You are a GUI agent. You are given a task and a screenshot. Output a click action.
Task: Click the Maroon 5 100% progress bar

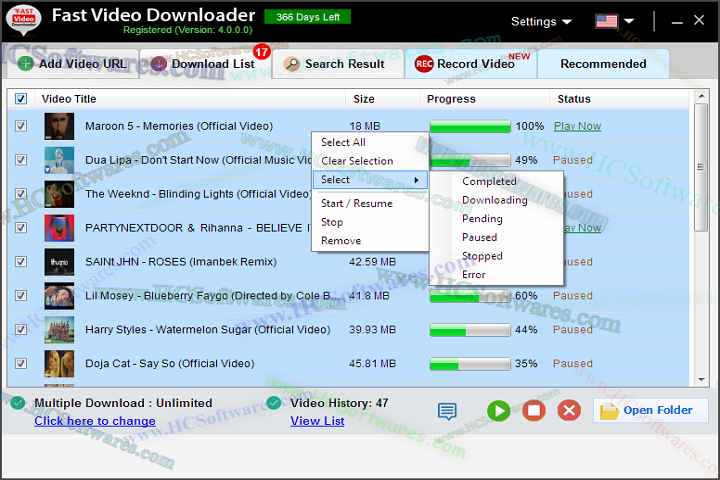click(x=470, y=126)
